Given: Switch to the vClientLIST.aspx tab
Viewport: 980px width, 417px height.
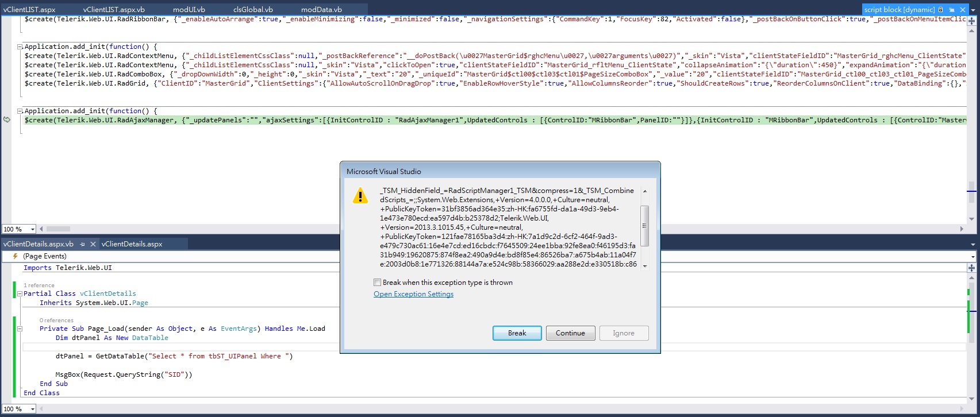Looking at the screenshot, I should 29,10.
